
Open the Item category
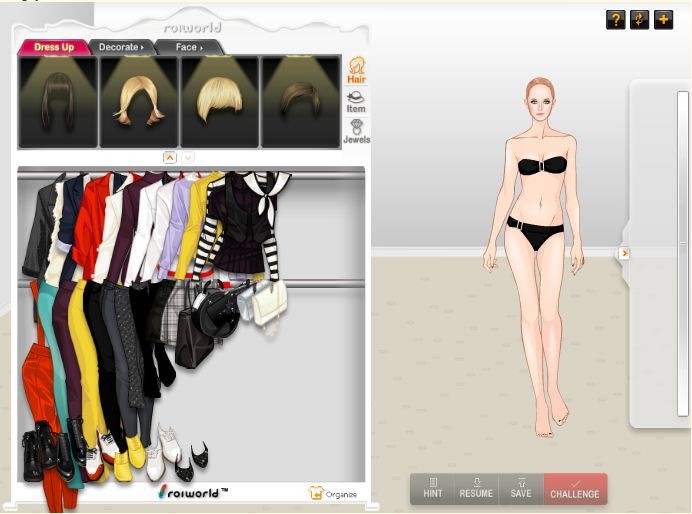pyautogui.click(x=356, y=102)
